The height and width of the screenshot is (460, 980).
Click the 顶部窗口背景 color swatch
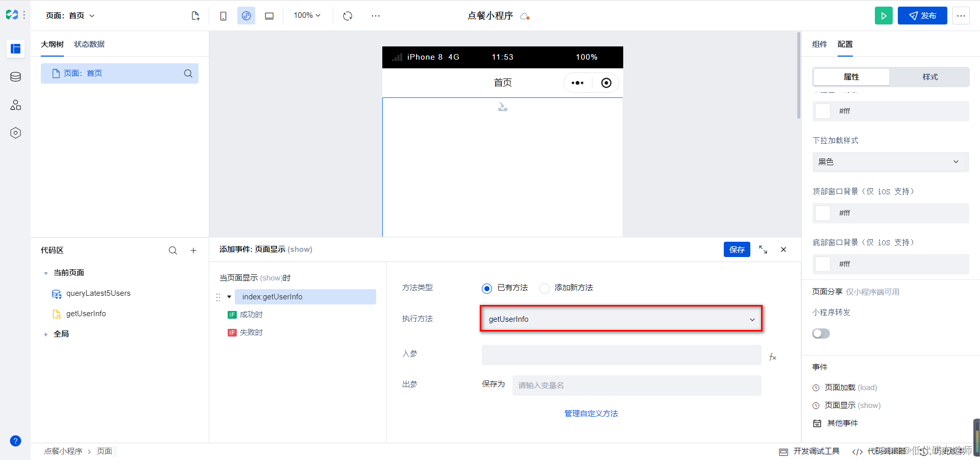823,213
